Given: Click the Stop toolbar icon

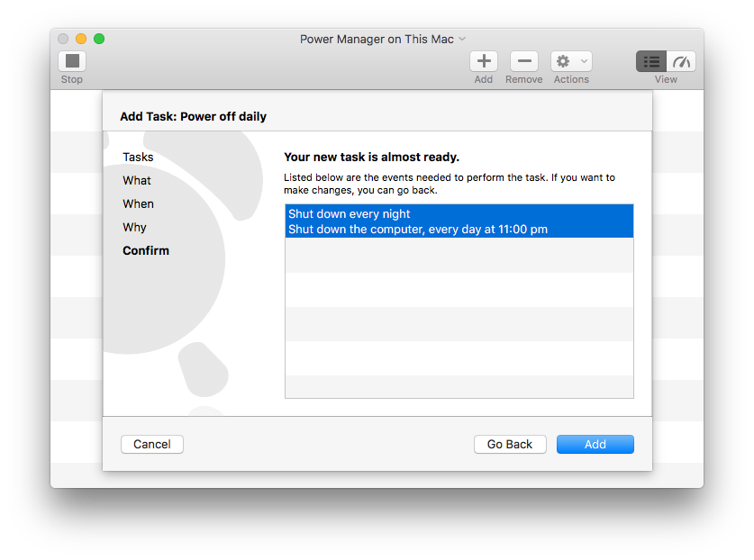Looking at the screenshot, I should pyautogui.click(x=72, y=61).
